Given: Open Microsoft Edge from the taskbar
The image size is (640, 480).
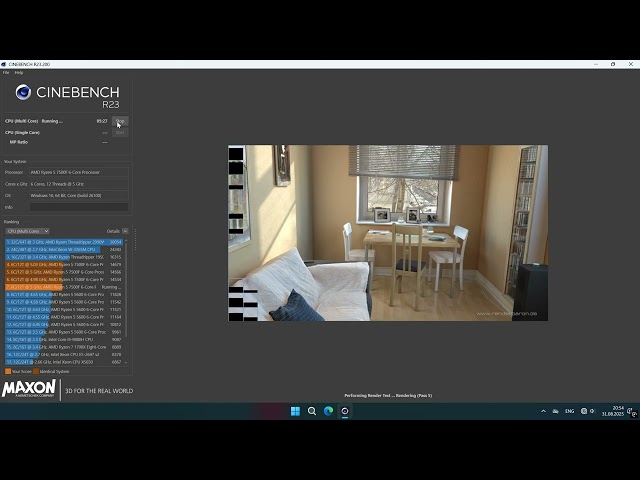Looking at the screenshot, I should click(x=328, y=411).
